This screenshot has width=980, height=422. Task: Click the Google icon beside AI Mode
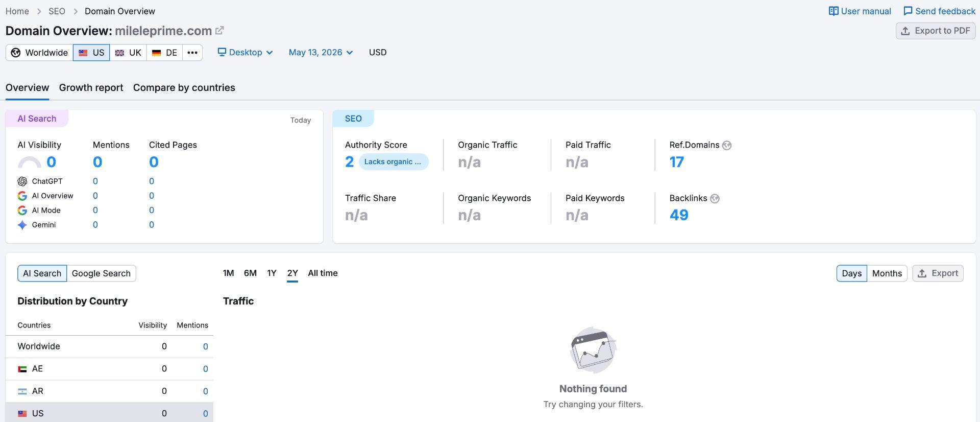click(x=22, y=210)
